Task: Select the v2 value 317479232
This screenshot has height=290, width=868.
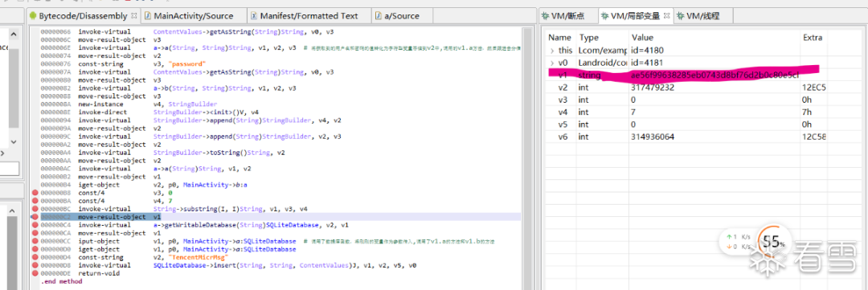Action: [652, 88]
